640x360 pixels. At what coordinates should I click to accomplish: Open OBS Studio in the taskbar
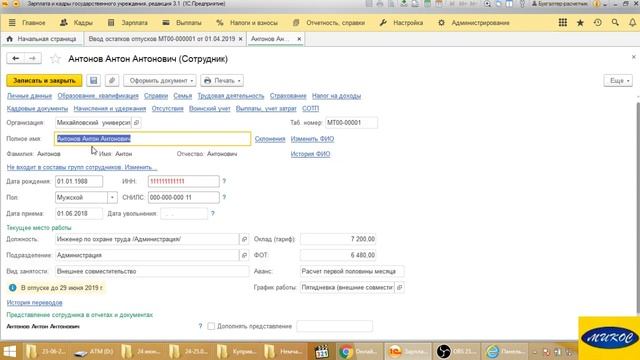tap(456, 351)
